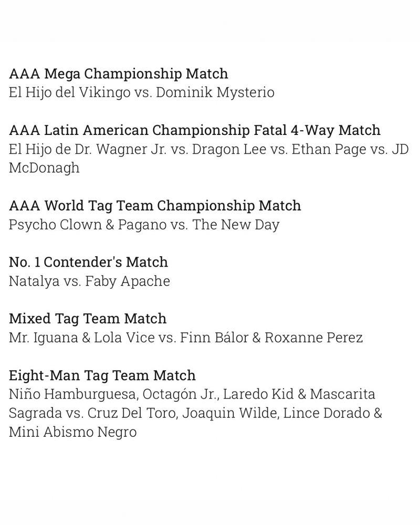
Task: Click the Mixed Tag Team Match heading
Action: tap(88, 319)
